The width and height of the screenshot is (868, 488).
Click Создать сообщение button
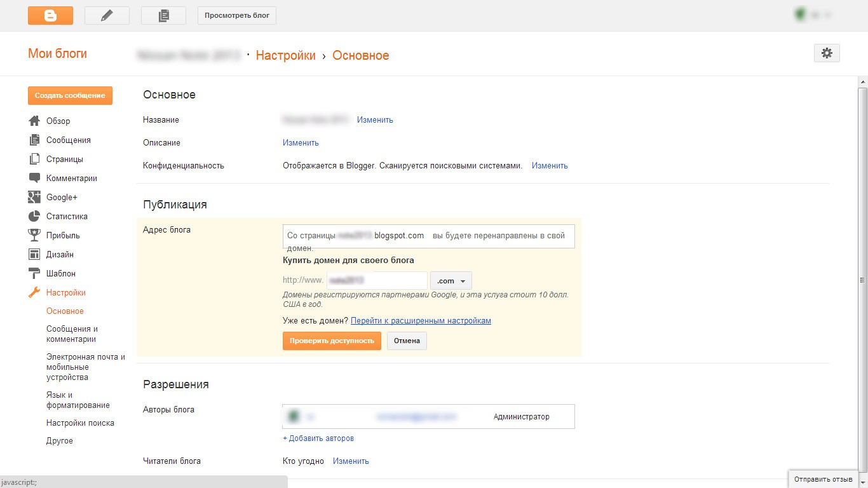70,95
